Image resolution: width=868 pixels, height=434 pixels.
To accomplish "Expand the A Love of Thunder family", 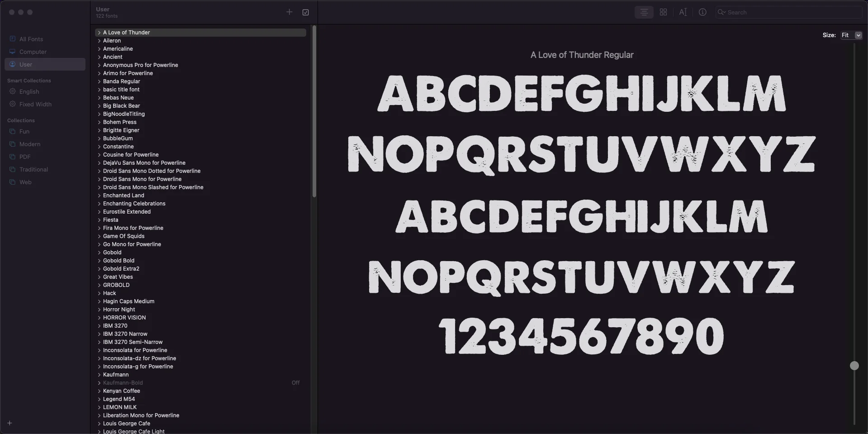I will click(x=99, y=33).
